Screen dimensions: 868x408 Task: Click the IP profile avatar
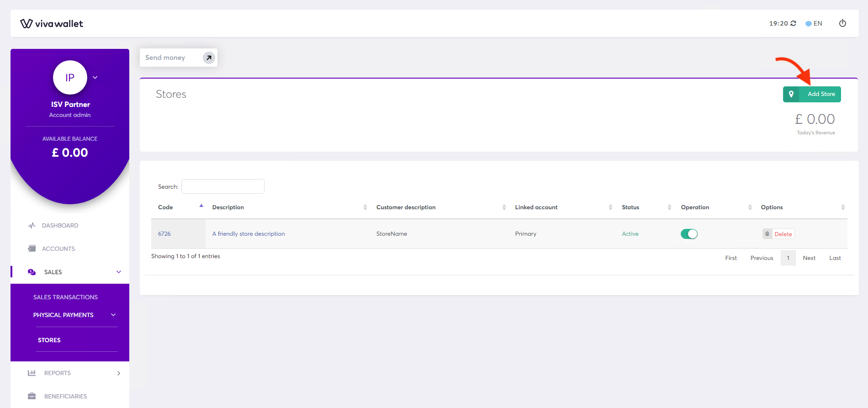tap(70, 77)
